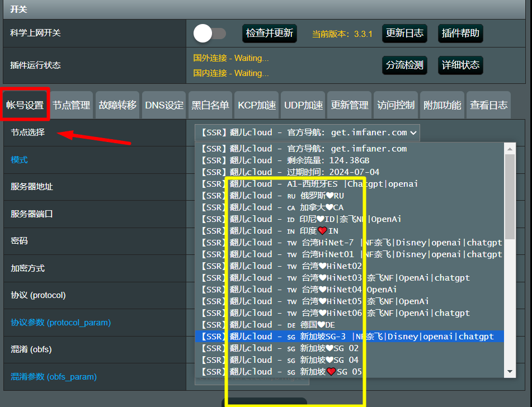Image resolution: width=532 pixels, height=407 pixels.
Task: Open the 访问控制 tab
Action: (396, 105)
